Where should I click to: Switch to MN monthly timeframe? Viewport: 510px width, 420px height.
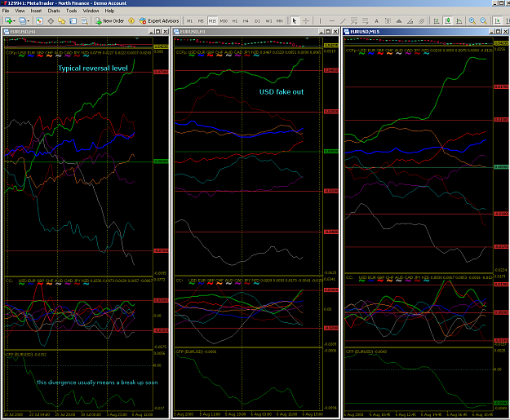(x=279, y=21)
